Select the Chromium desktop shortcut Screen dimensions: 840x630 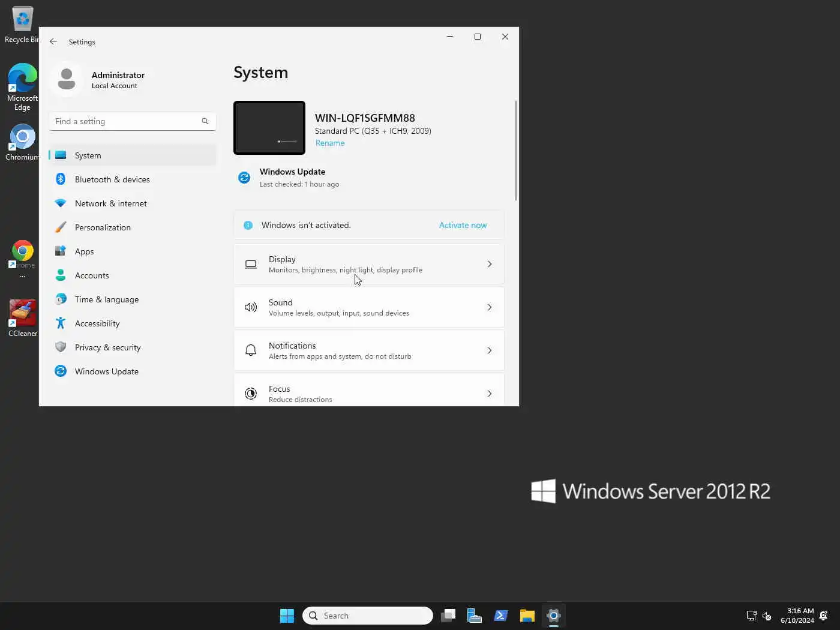pyautogui.click(x=22, y=143)
